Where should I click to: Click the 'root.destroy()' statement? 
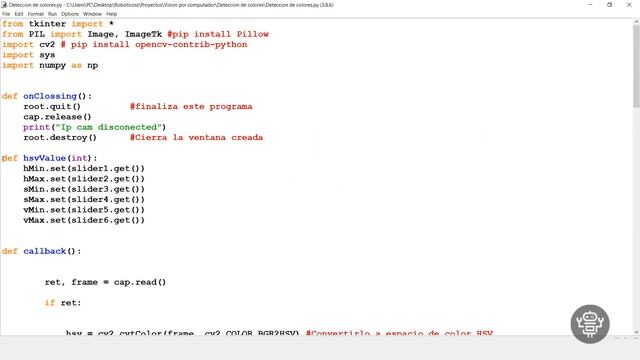click(60, 138)
